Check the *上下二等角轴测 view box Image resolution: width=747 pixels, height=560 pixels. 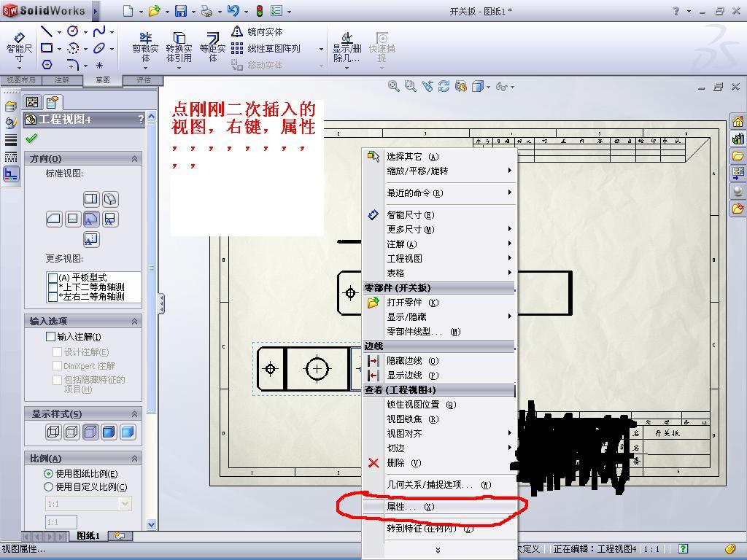tap(53, 287)
